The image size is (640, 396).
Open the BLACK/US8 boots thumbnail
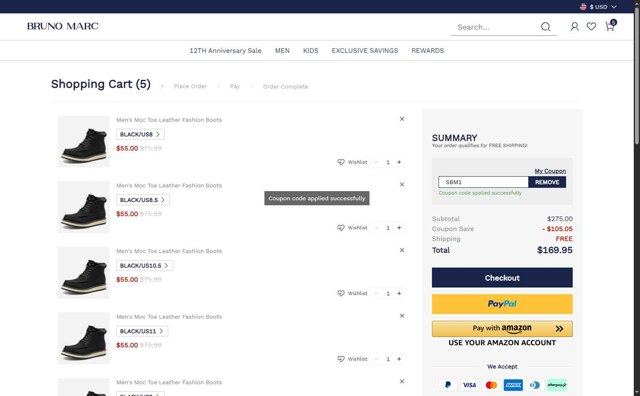click(84, 141)
